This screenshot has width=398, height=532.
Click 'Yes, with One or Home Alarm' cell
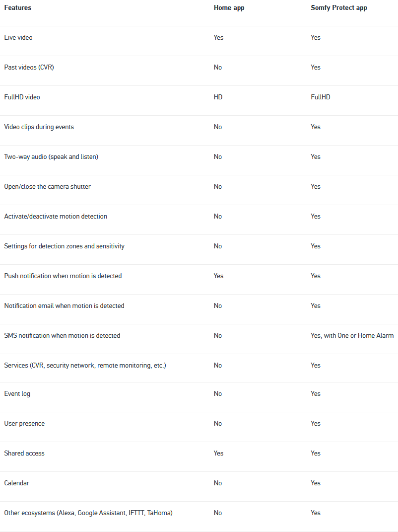[352, 336]
